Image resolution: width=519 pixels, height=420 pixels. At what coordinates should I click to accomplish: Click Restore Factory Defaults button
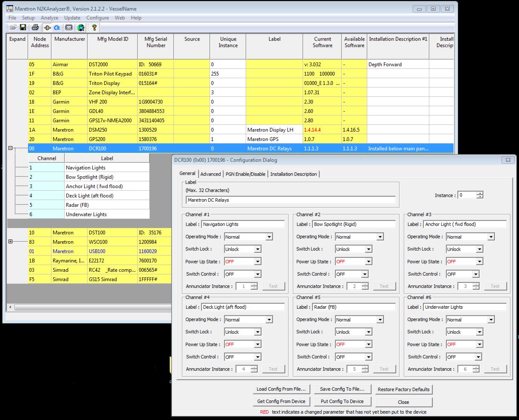(404, 389)
